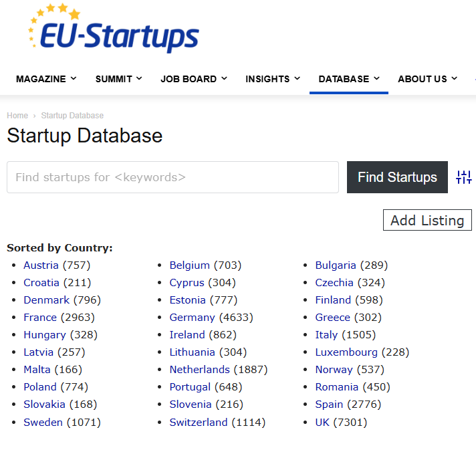
Task: Go to Home breadcrumb link
Action: tap(17, 116)
